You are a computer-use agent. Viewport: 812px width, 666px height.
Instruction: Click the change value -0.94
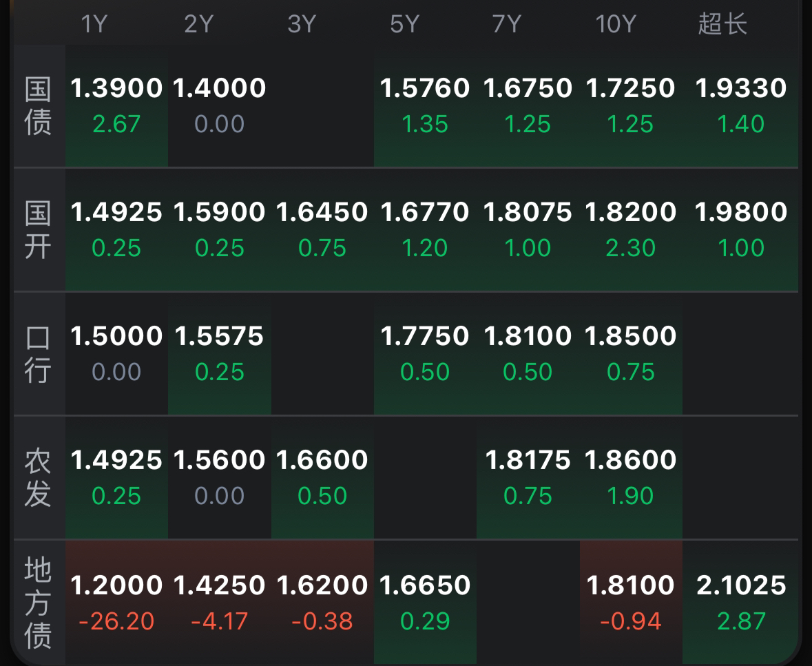630,621
